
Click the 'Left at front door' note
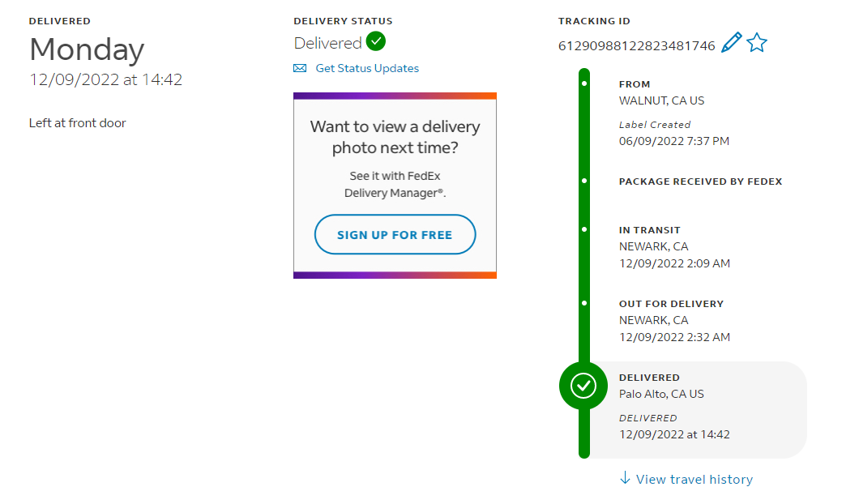pyautogui.click(x=78, y=123)
